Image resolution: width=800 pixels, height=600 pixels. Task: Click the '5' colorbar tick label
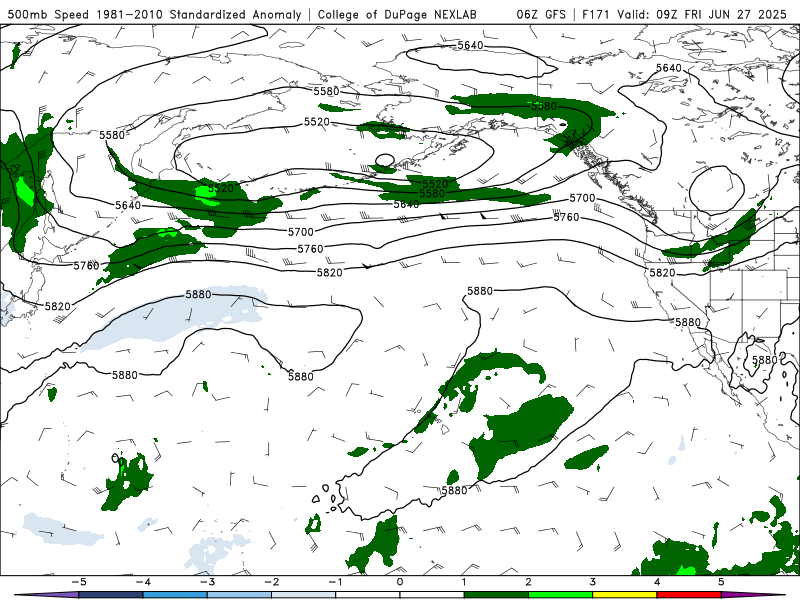721,582
